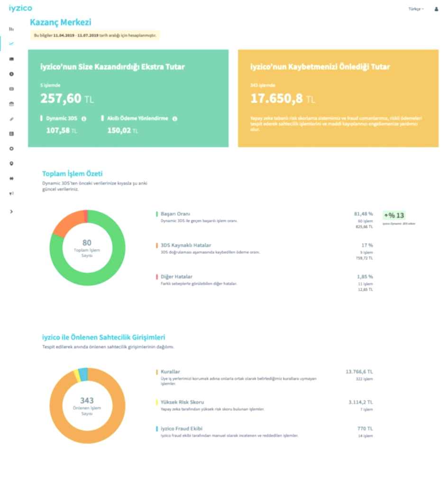
Task: Click the 107,58 TL Dynamic 3DS value
Action: point(61,131)
